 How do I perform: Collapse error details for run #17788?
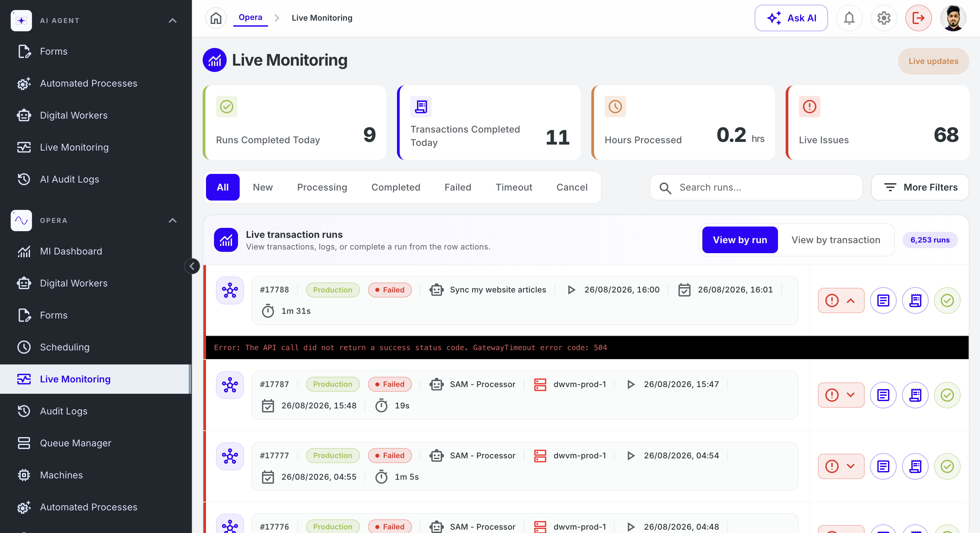coord(841,300)
